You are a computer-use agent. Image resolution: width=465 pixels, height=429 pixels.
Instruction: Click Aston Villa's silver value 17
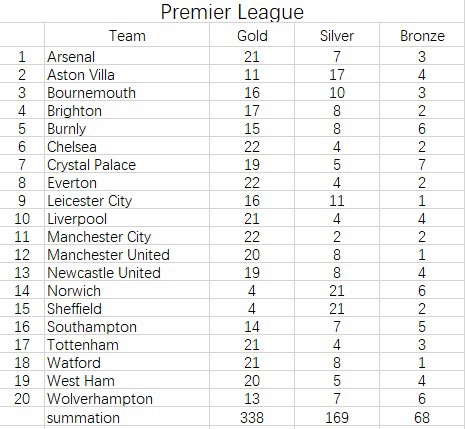point(337,74)
